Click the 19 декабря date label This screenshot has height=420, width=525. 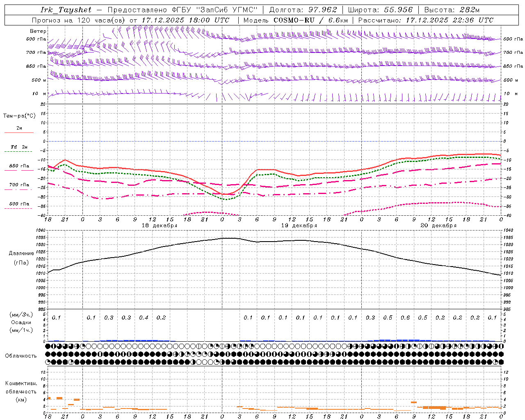pos(299,226)
